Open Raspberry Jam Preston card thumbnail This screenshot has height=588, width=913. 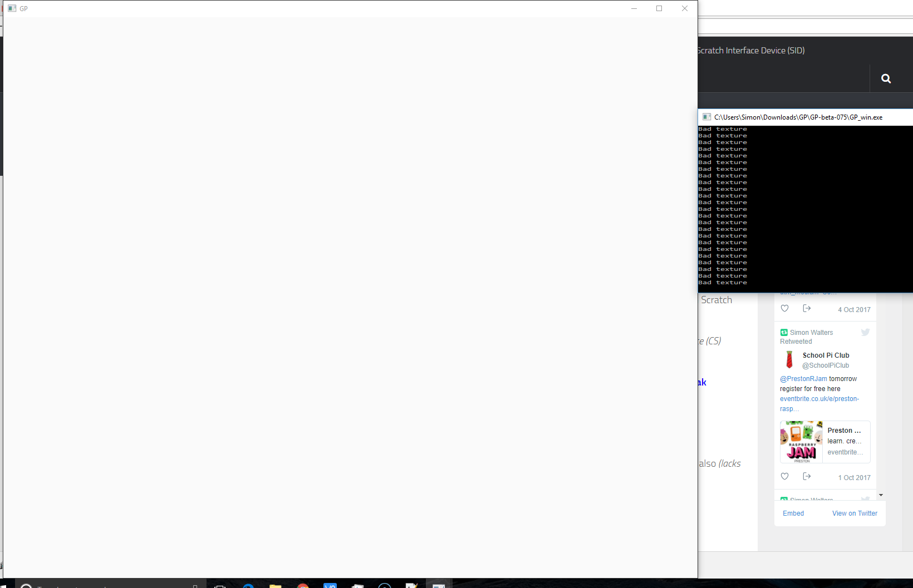pyautogui.click(x=802, y=442)
